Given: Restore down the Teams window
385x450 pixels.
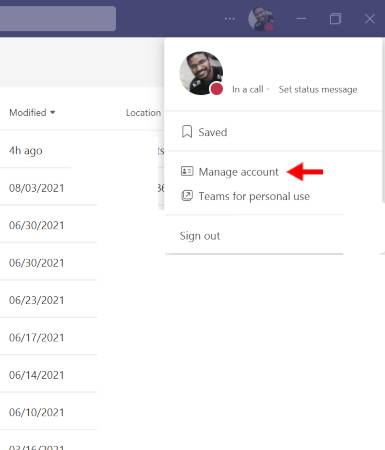Looking at the screenshot, I should click(x=335, y=19).
